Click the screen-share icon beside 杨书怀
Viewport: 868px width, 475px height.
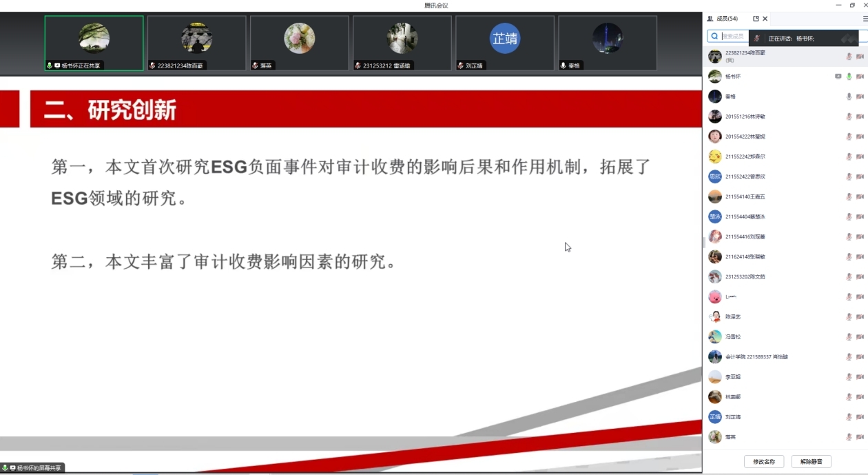point(838,77)
